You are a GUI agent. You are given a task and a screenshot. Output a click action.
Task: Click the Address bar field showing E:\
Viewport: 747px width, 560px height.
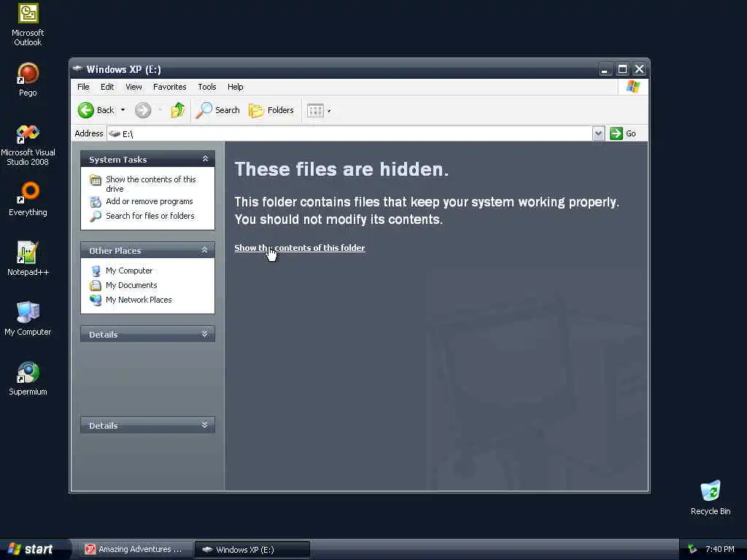point(349,134)
